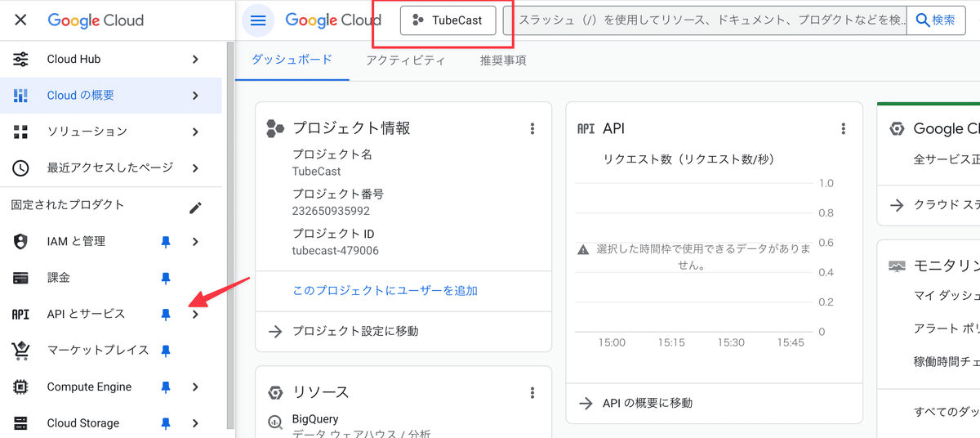This screenshot has width=980, height=438.
Task: Click the BigQuery magnifier icon
Action: (x=275, y=423)
